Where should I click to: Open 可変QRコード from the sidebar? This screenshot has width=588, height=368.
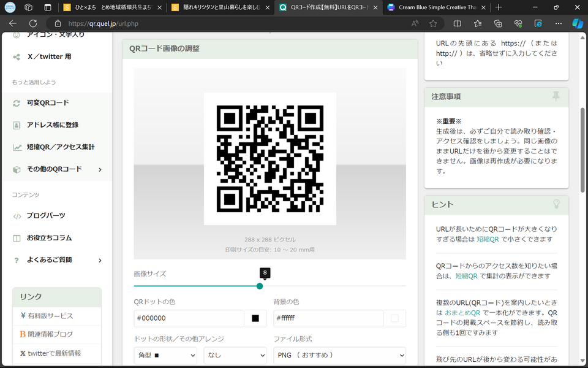coord(48,103)
